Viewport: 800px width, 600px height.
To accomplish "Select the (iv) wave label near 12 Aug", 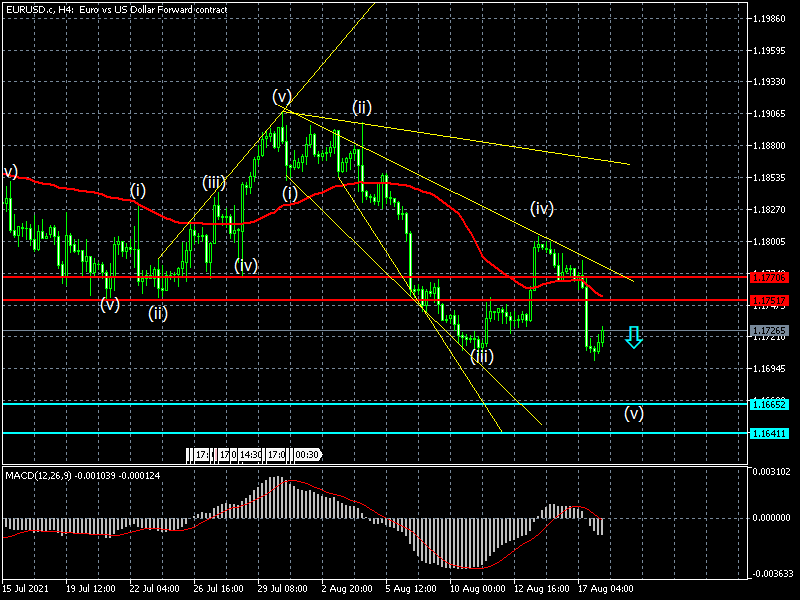I will (542, 209).
